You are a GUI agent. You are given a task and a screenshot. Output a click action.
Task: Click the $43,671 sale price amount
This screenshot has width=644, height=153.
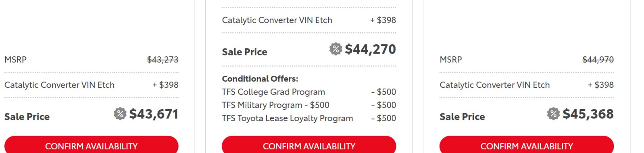tap(154, 114)
